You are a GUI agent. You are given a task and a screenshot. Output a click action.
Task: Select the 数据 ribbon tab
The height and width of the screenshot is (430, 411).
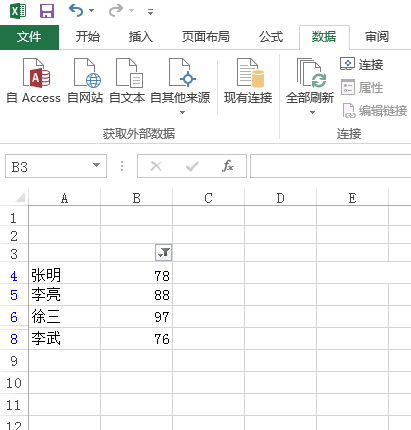point(324,37)
